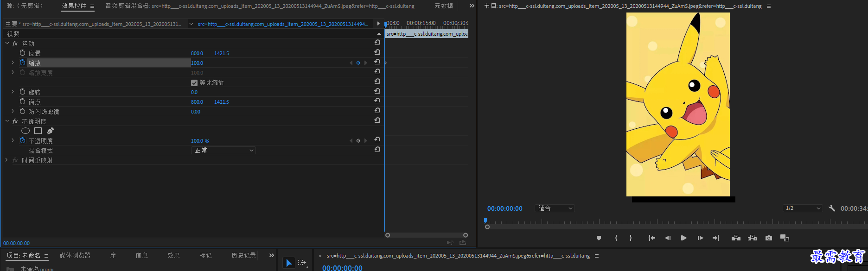Create an ellipse opacity mask
Screen dimensions: 868x271
26,131
